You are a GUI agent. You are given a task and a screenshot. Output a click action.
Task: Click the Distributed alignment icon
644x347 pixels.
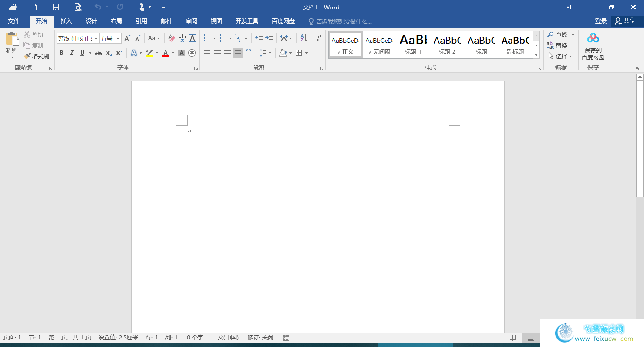248,53
